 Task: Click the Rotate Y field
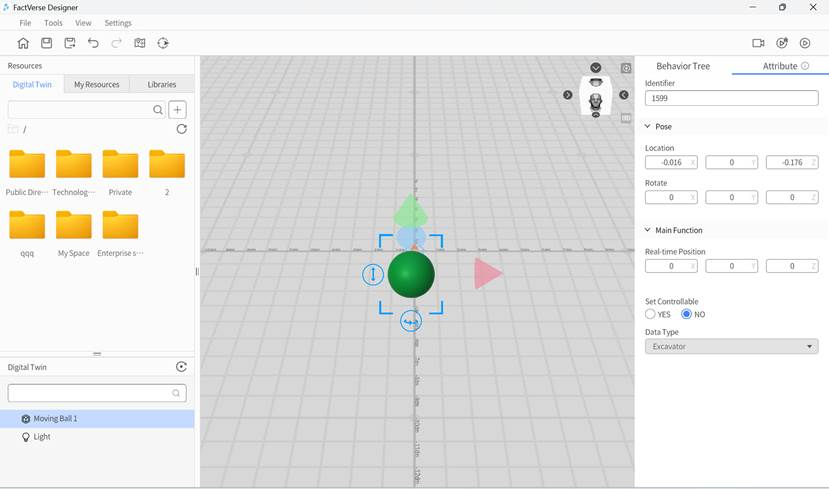click(732, 197)
